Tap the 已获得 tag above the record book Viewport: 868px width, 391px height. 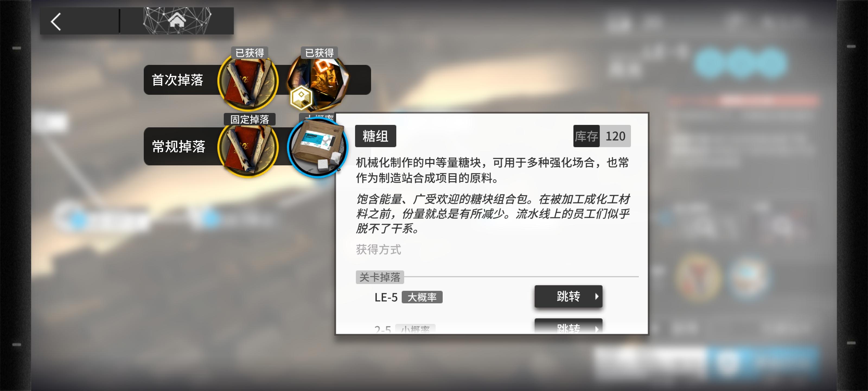coord(249,53)
